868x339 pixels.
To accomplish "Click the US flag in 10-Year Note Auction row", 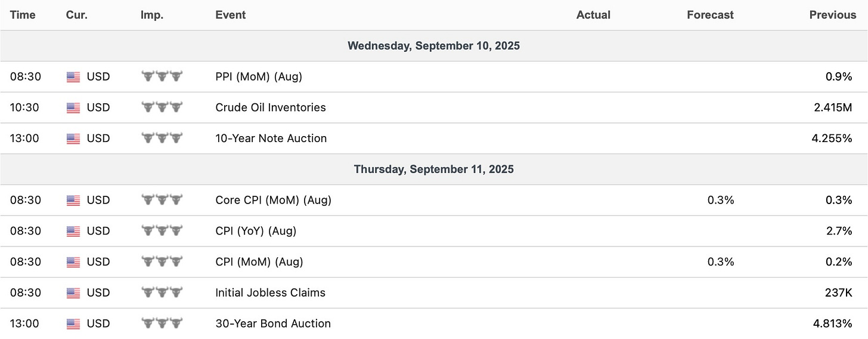I will pyautogui.click(x=73, y=138).
